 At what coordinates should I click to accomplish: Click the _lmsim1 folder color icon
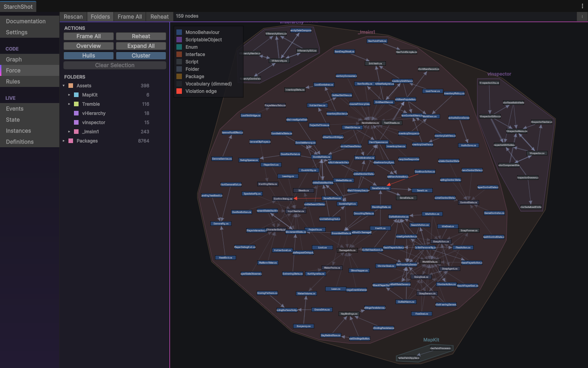click(76, 132)
